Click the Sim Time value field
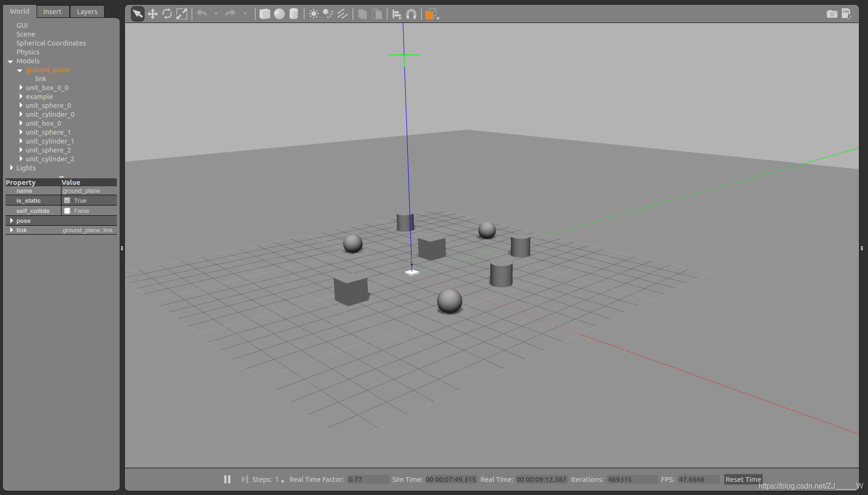The width and height of the screenshot is (868, 495). pos(451,480)
